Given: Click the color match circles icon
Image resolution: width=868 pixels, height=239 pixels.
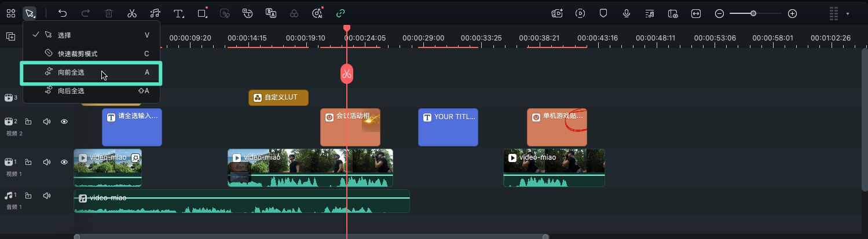Looking at the screenshot, I should [x=294, y=13].
